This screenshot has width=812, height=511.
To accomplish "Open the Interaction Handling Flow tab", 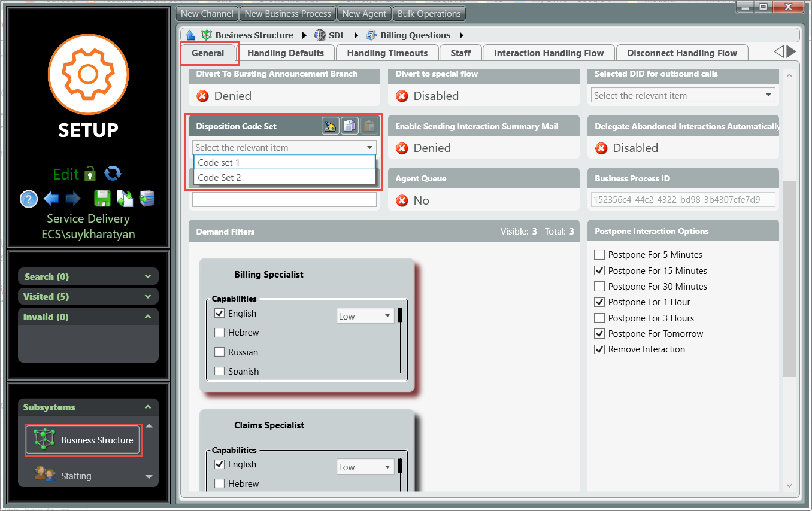I will [x=549, y=53].
